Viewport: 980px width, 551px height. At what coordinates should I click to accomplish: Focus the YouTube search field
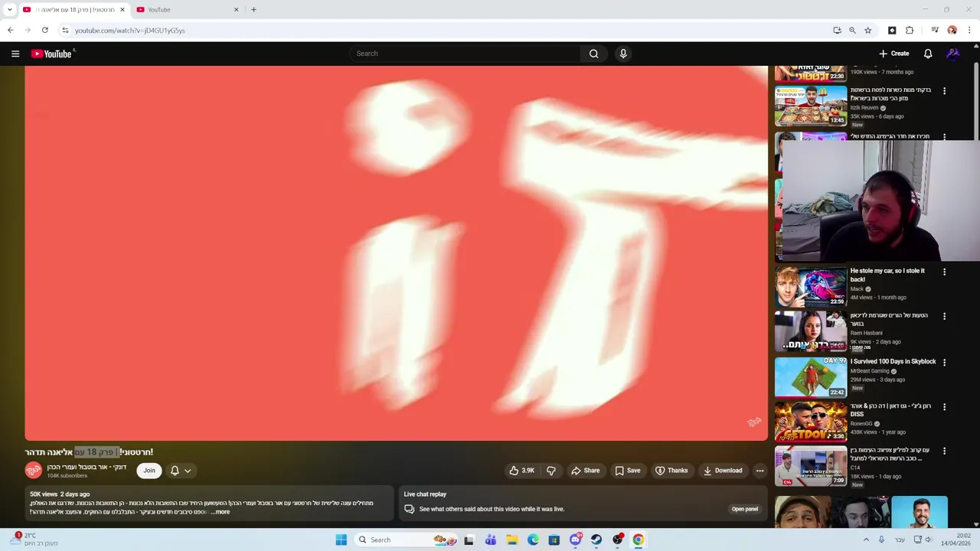click(x=465, y=54)
